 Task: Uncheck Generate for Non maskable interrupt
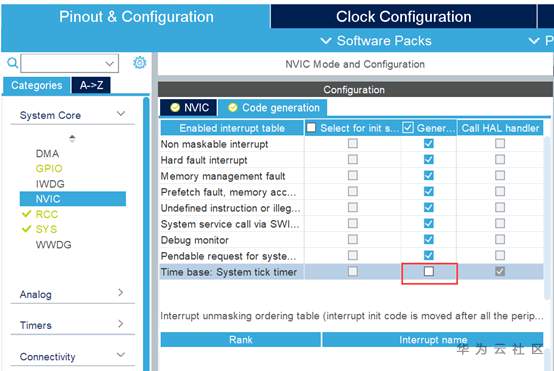pos(429,143)
